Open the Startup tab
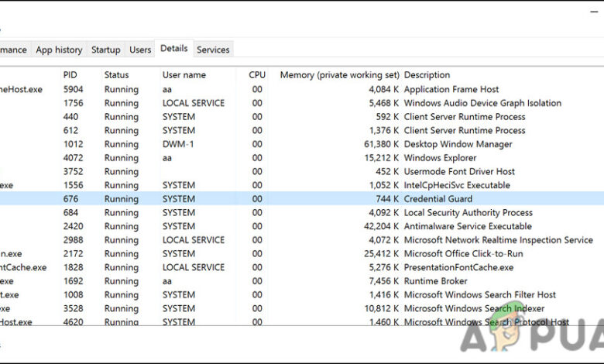 tap(106, 50)
